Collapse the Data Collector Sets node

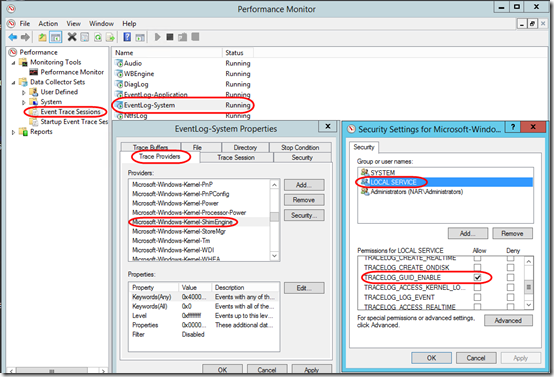pyautogui.click(x=13, y=82)
